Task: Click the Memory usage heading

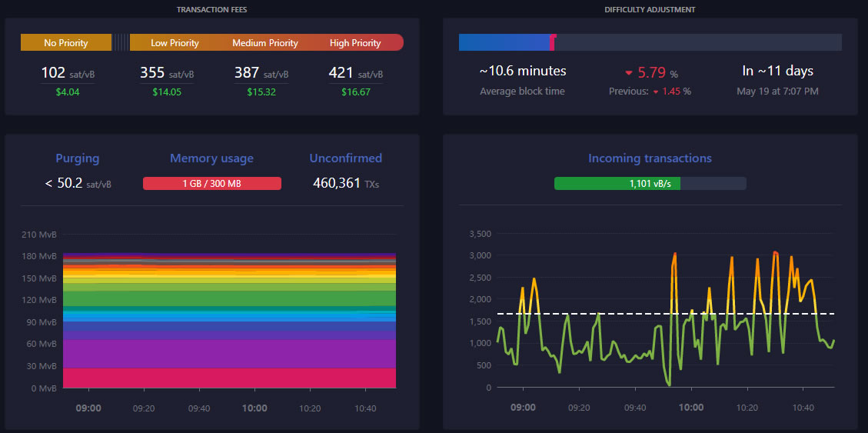Action: click(211, 158)
